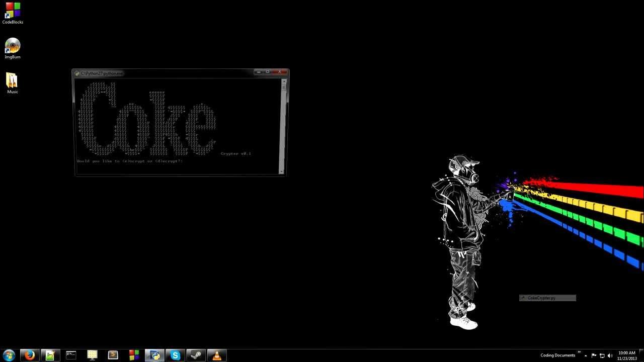This screenshot has height=362, width=644.
Task: Open the CodeBlocks desktop shortcut
Action: [x=13, y=13]
